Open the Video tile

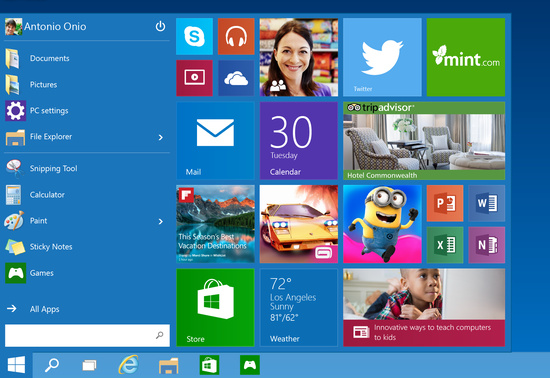point(194,78)
